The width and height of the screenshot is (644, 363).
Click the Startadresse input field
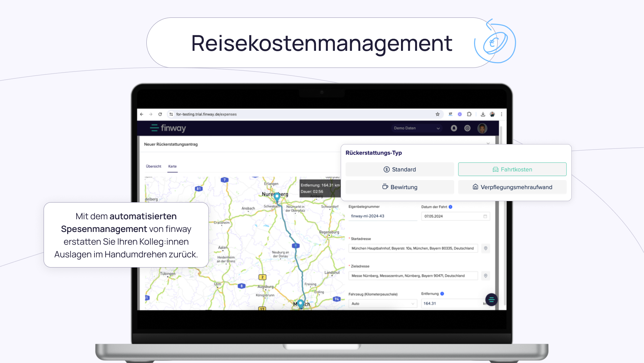pyautogui.click(x=413, y=248)
